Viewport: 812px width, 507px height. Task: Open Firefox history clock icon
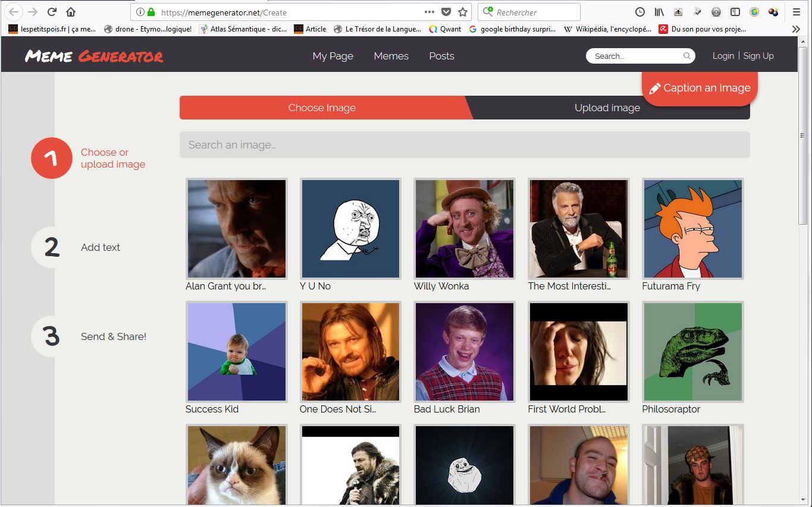coord(640,12)
